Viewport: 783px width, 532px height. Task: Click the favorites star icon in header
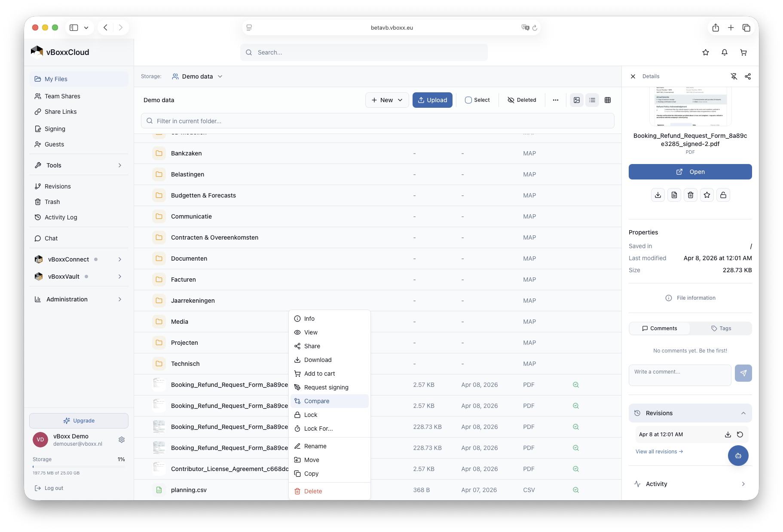click(x=706, y=52)
